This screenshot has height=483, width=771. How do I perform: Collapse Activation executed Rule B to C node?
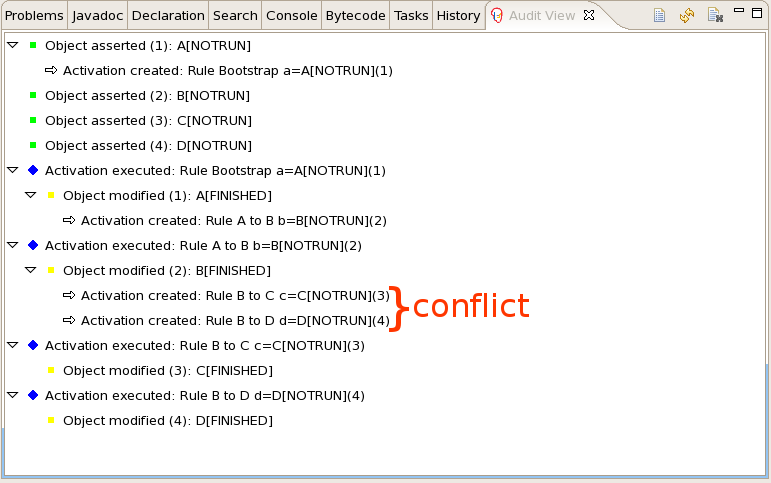point(13,345)
